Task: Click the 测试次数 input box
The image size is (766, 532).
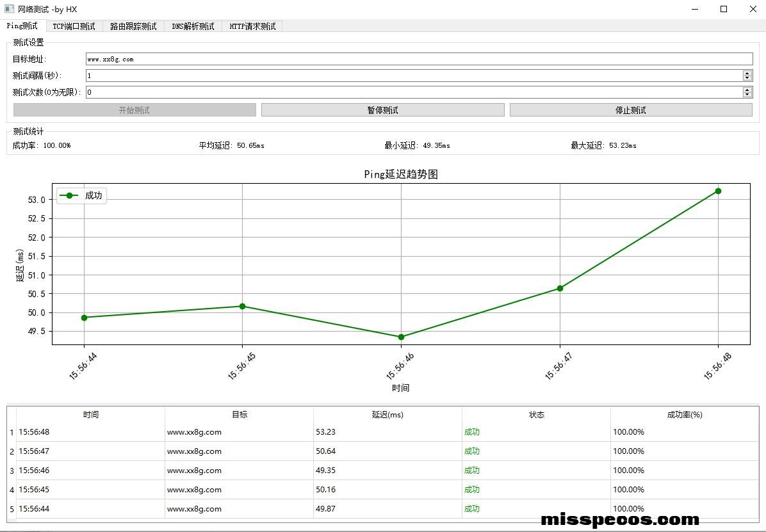Action: [414, 92]
